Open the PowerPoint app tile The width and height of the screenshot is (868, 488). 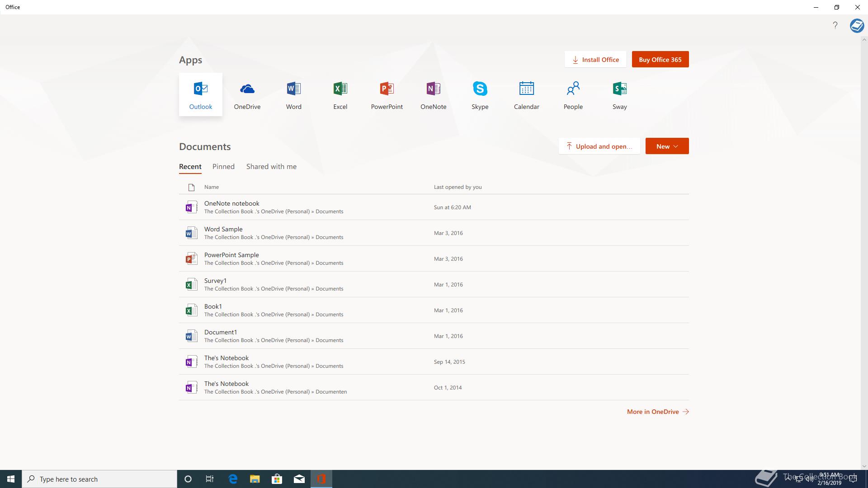tap(387, 94)
